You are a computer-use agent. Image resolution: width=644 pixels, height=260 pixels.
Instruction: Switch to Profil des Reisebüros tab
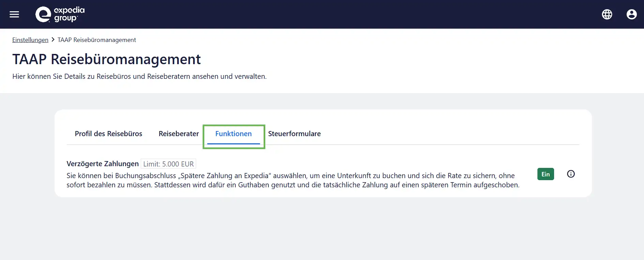109,134
